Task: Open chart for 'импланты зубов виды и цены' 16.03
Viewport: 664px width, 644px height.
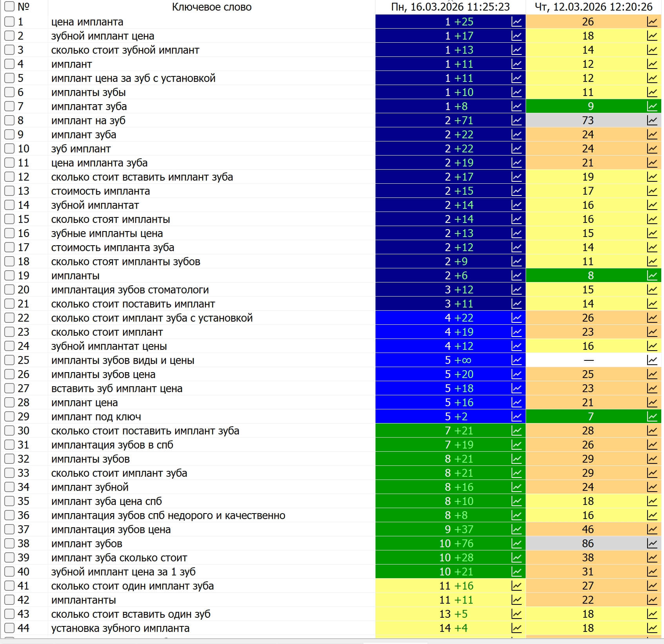Action: (517, 360)
